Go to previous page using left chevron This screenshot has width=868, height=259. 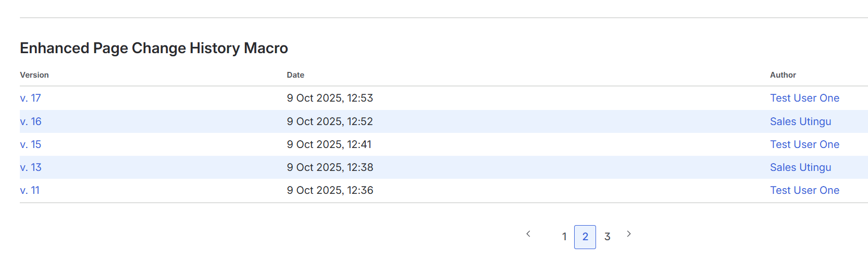pos(528,234)
